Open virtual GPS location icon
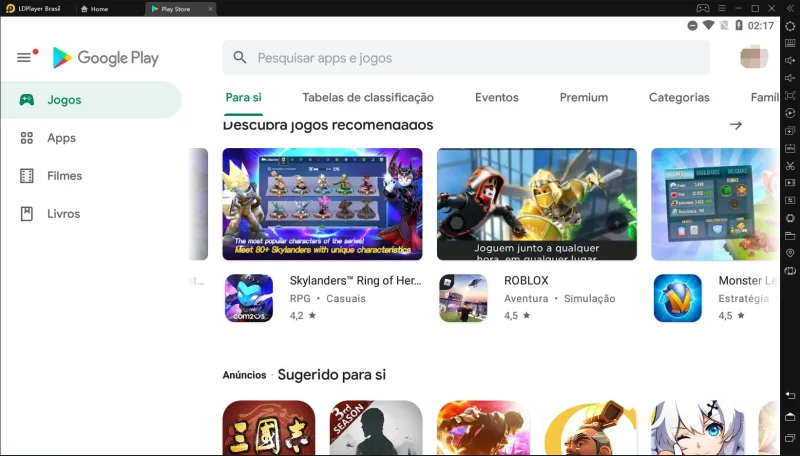 tap(790, 253)
